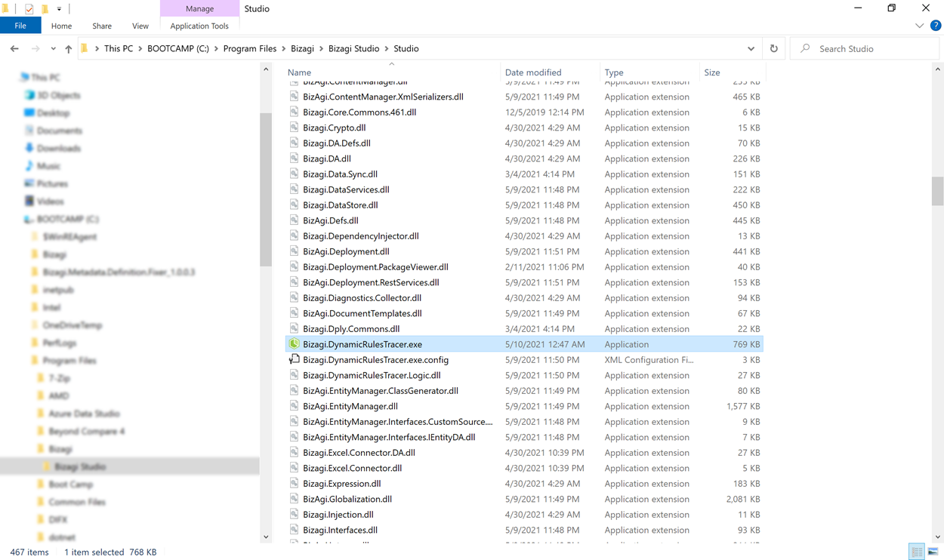The height and width of the screenshot is (560, 944).
Task: Select BizAgi.DocumentTemplates.dll file name
Action: (362, 313)
